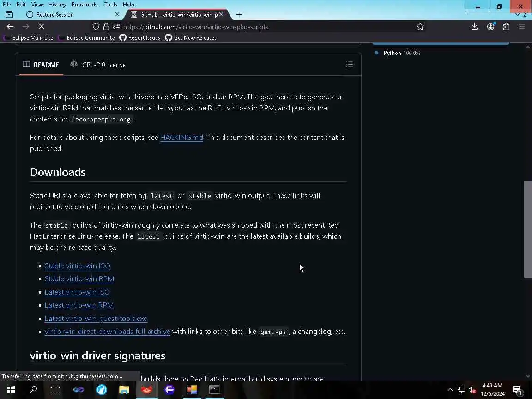
Task: Open Eclipse Community bookmark
Action: pos(86,38)
